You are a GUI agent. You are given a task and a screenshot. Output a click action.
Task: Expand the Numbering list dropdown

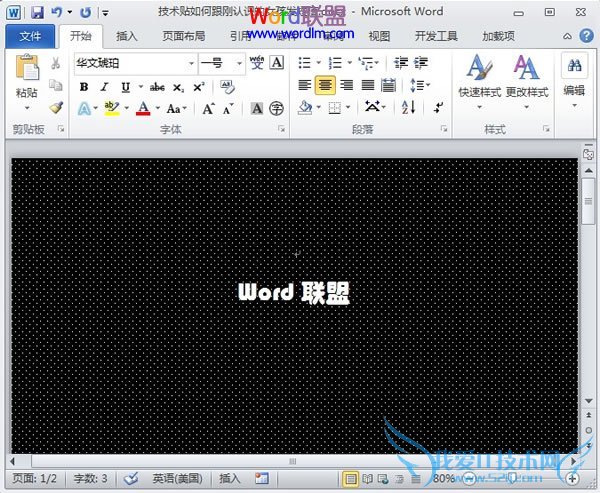(x=349, y=62)
